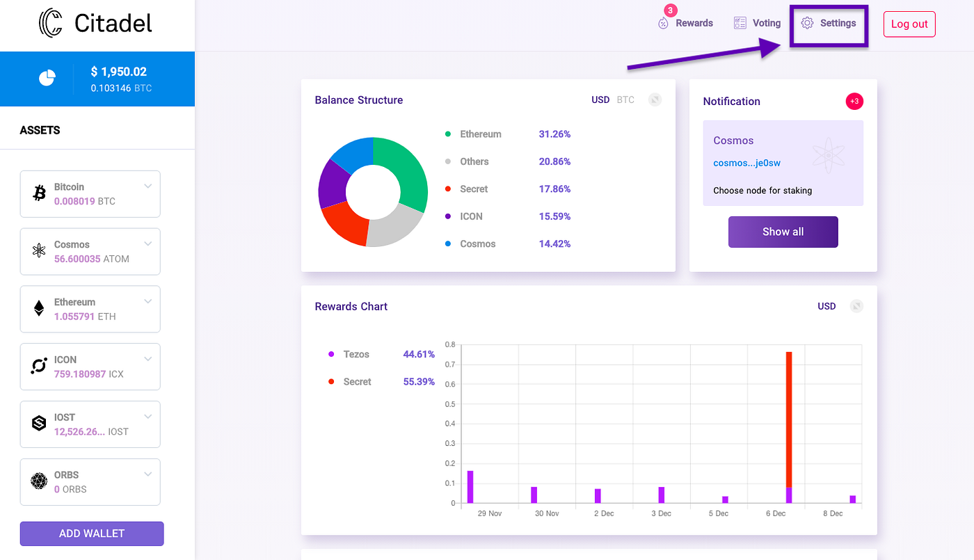The image size is (974, 560).
Task: Click the Rewards Chart round grey icon
Action: coord(856,306)
